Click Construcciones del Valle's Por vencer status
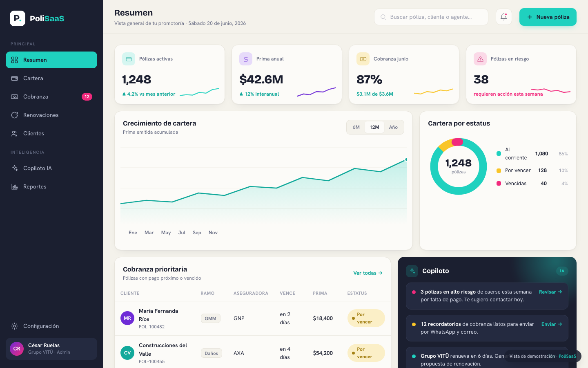Viewport: 588px width, 368px height. point(366,353)
